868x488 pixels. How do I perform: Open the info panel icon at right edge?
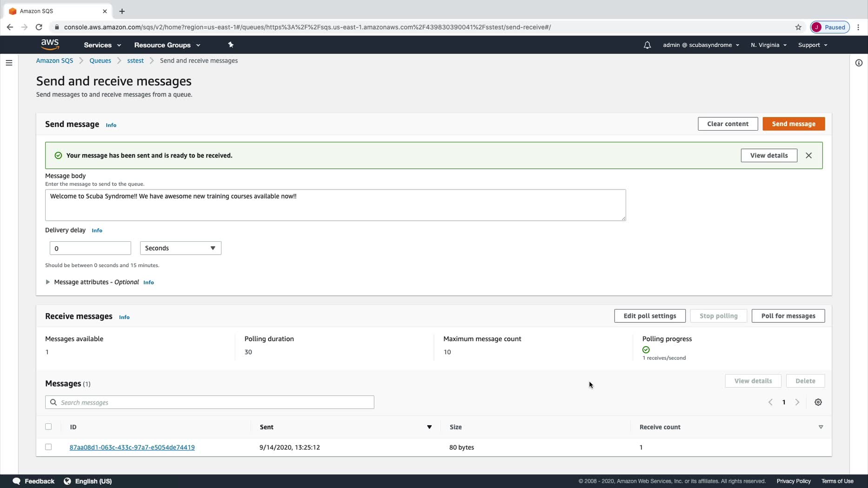tap(859, 63)
